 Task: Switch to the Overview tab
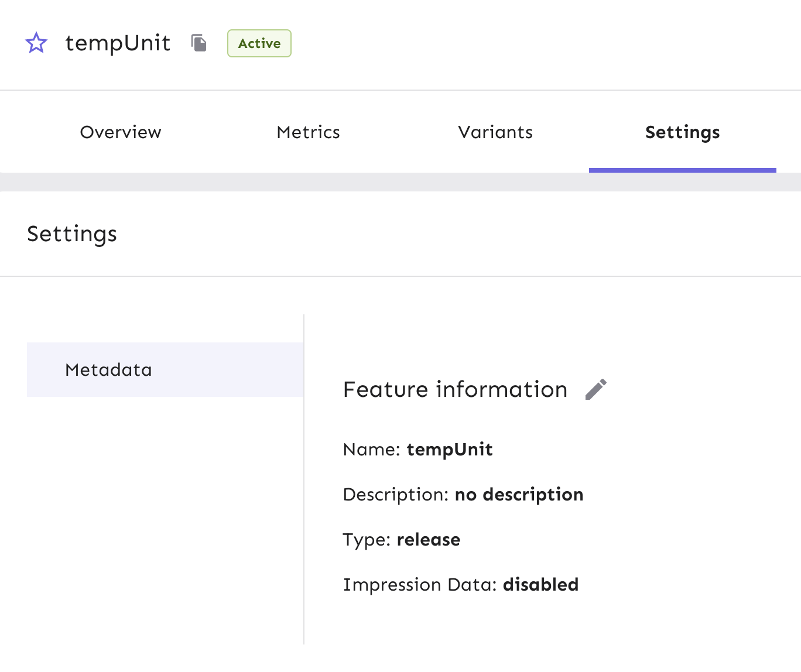(121, 132)
